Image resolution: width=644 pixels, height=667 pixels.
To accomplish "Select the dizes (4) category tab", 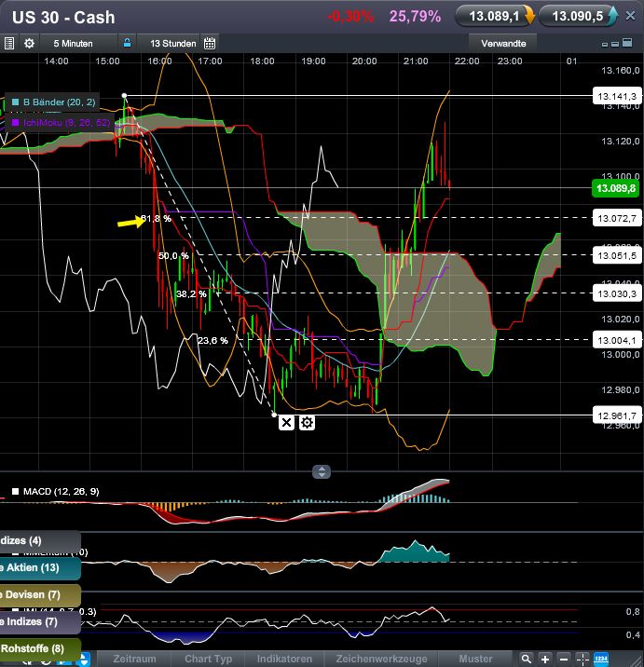I will pyautogui.click(x=39, y=541).
